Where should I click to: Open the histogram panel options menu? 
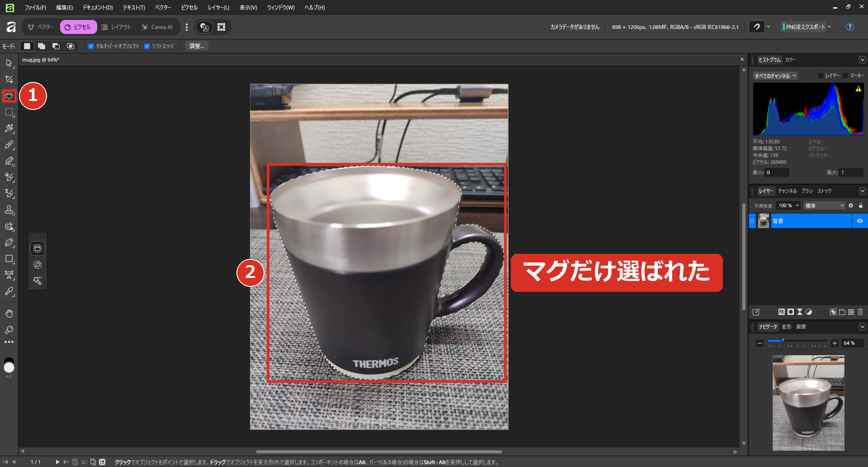[862, 60]
